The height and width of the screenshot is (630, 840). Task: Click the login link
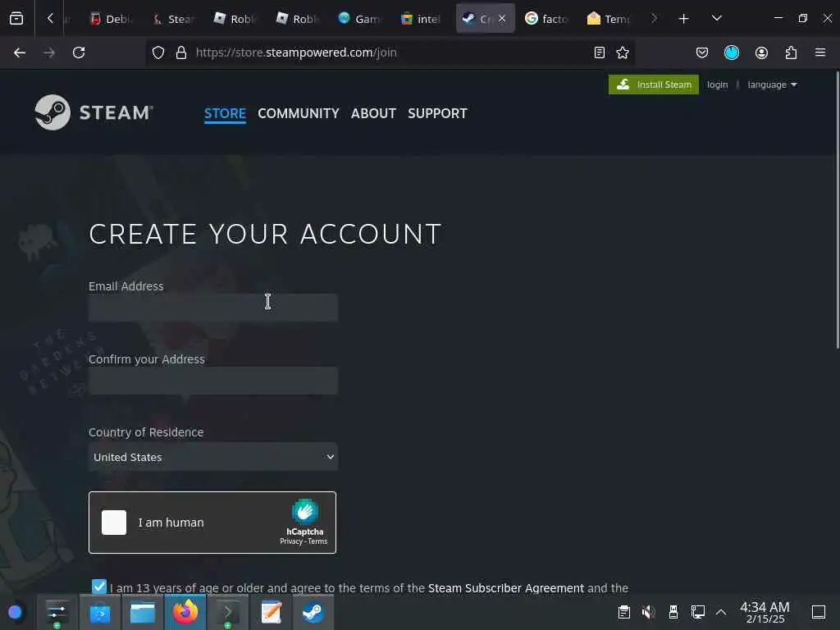point(717,84)
